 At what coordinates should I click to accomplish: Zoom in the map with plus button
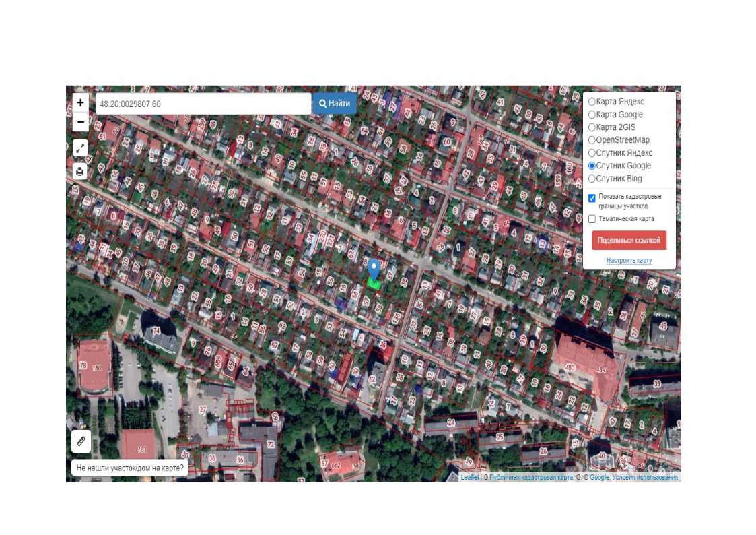81,102
